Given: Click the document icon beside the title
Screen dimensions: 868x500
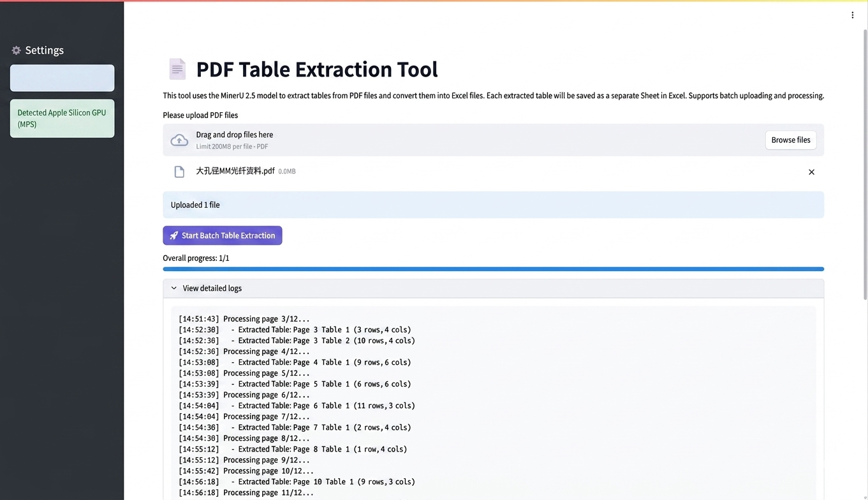Looking at the screenshot, I should [177, 69].
